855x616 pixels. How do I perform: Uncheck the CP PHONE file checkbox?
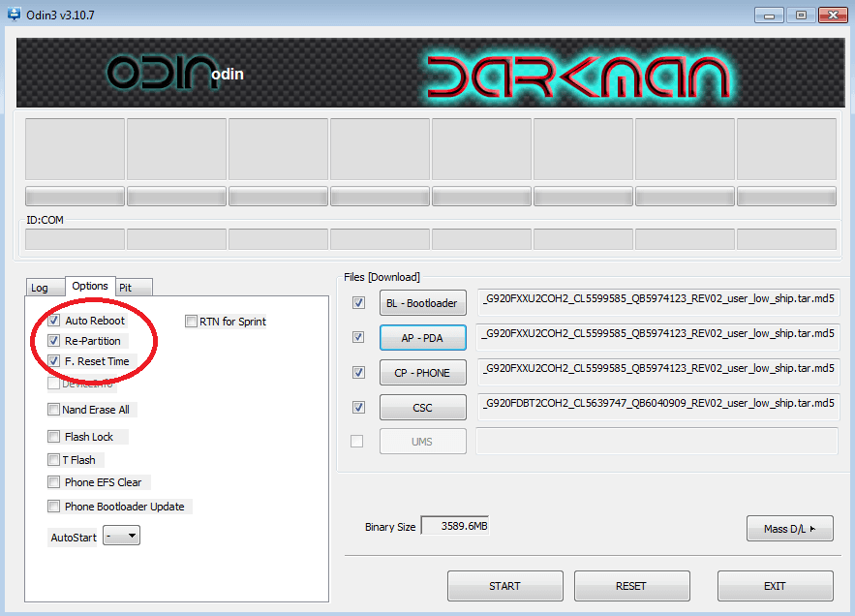(x=358, y=372)
